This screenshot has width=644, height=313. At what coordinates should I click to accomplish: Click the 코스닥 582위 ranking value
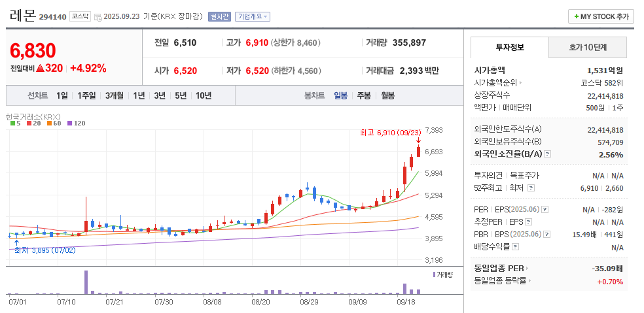601,83
